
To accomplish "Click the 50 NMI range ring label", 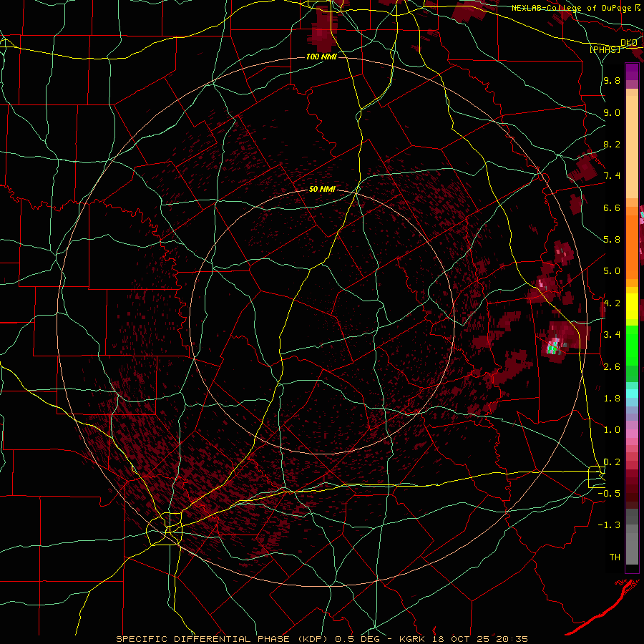I will tap(322, 190).
